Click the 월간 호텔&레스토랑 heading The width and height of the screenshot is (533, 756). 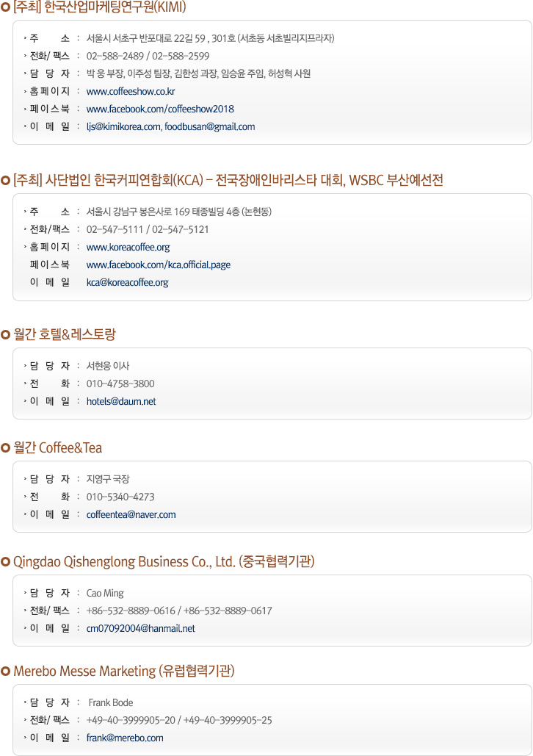pyautogui.click(x=65, y=334)
